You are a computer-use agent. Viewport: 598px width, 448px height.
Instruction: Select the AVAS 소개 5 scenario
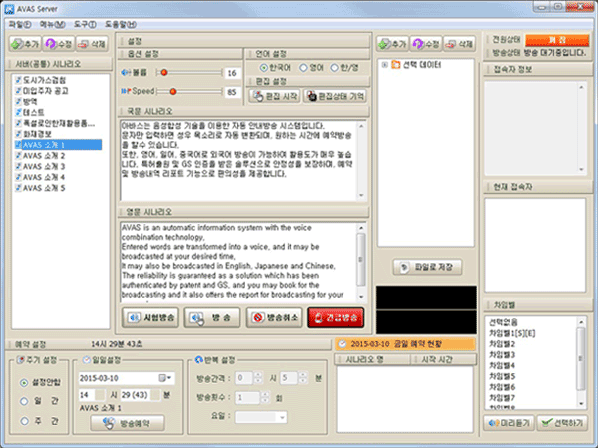tap(40, 188)
